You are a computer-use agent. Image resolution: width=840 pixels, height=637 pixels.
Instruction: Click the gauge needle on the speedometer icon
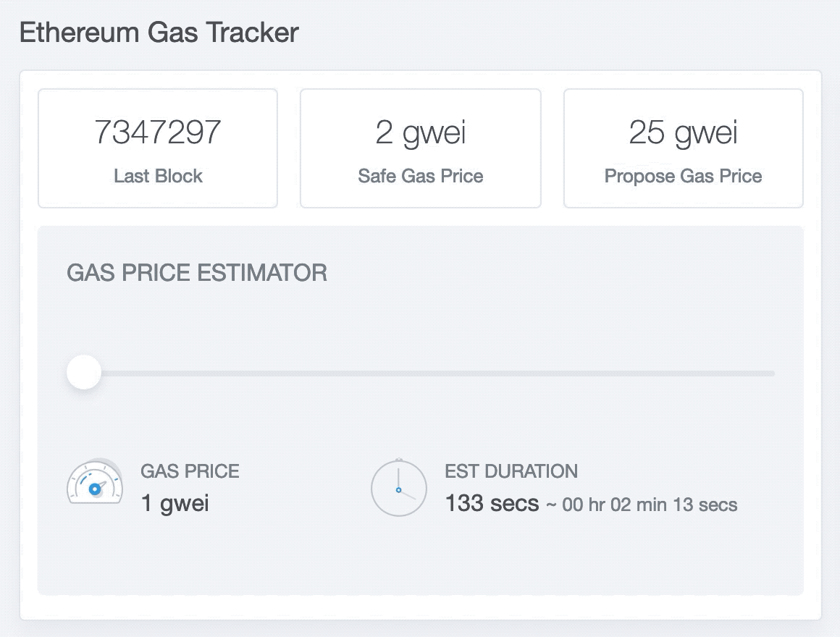[95, 490]
